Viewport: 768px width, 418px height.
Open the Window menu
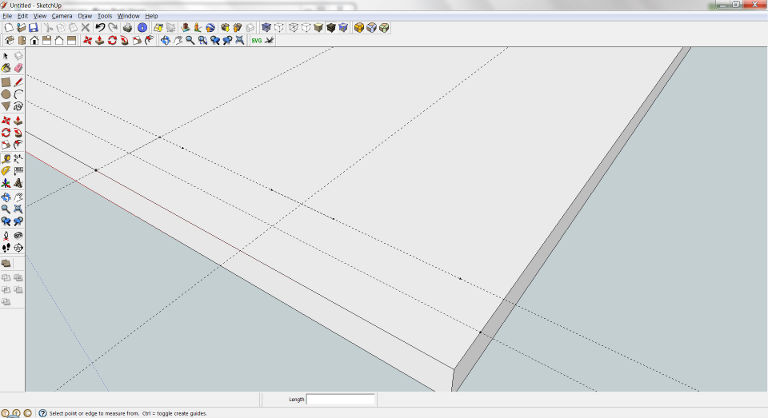(x=128, y=16)
